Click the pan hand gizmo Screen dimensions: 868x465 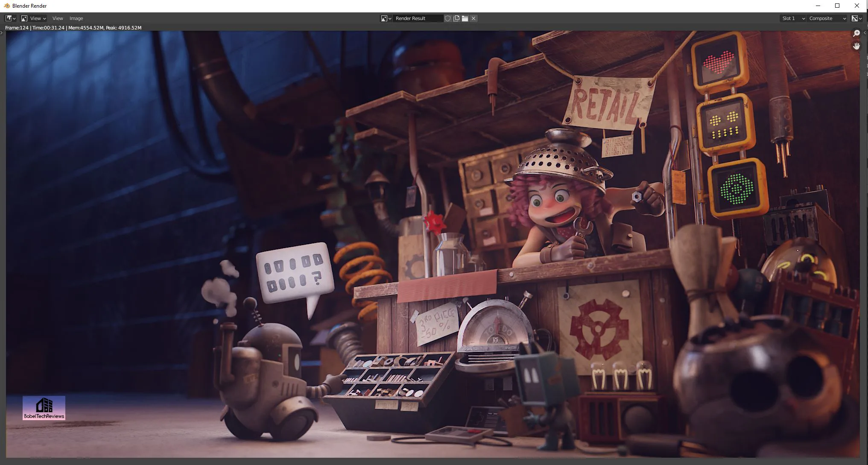(x=856, y=46)
